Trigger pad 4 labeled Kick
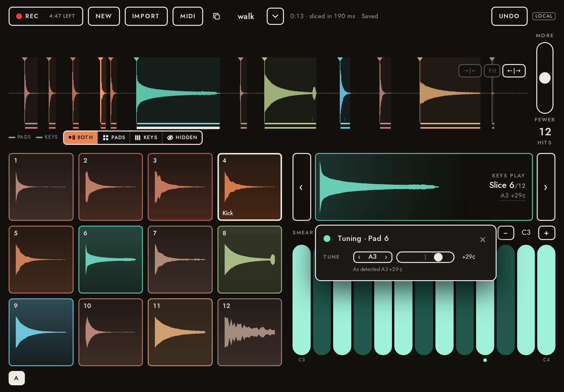This screenshot has height=392, width=564. click(250, 187)
